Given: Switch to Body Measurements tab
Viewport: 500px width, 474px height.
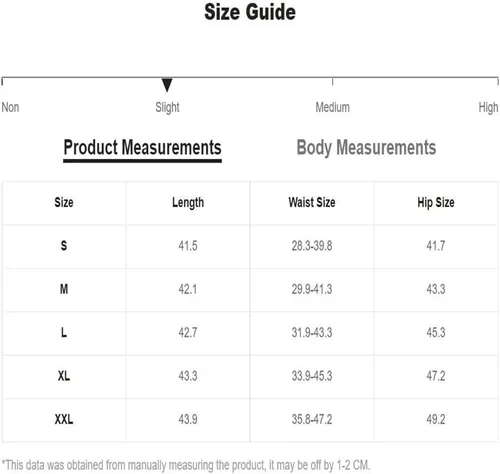Looking at the screenshot, I should point(366,148).
